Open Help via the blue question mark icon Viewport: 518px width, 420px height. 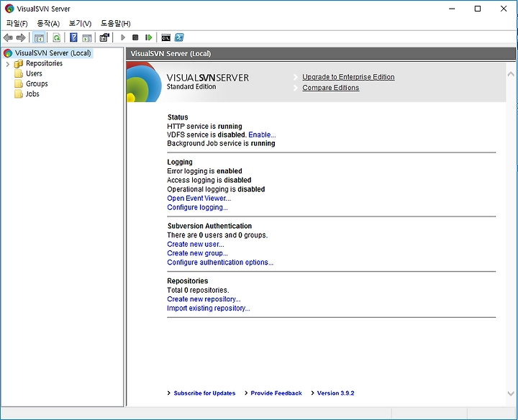coord(73,37)
